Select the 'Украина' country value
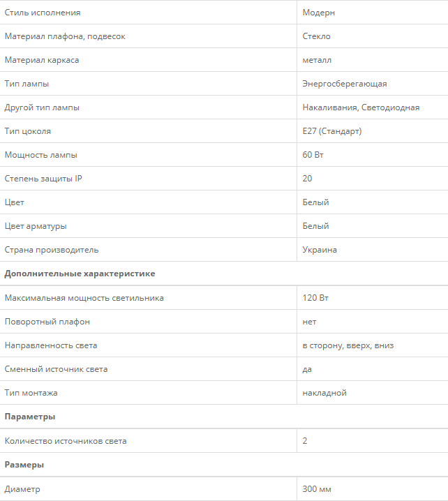 tap(320, 250)
